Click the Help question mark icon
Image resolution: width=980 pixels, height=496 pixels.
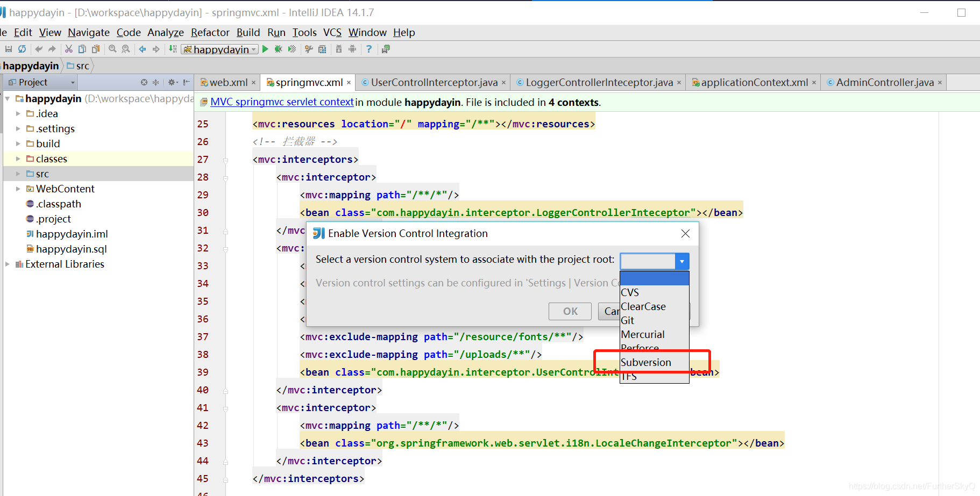click(369, 49)
